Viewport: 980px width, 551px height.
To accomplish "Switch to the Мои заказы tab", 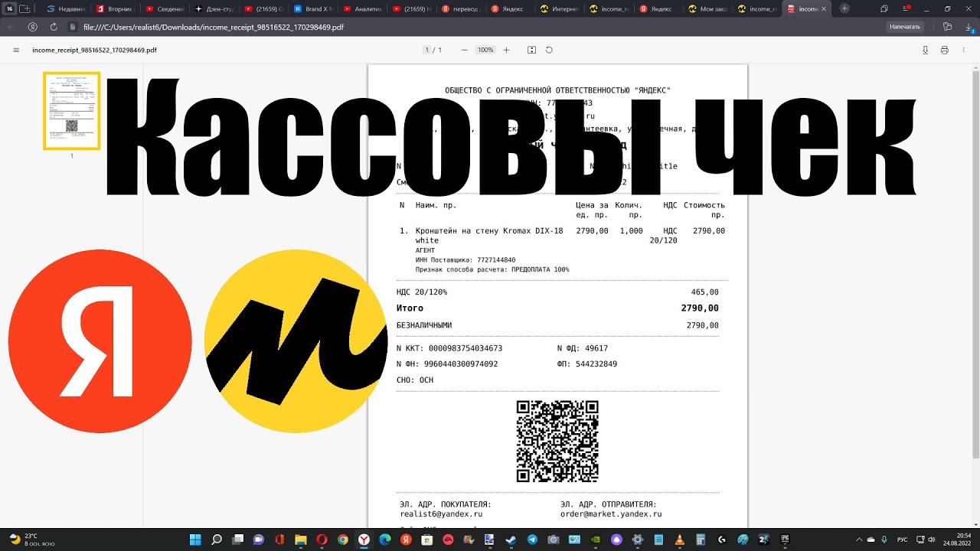I will pyautogui.click(x=708, y=8).
